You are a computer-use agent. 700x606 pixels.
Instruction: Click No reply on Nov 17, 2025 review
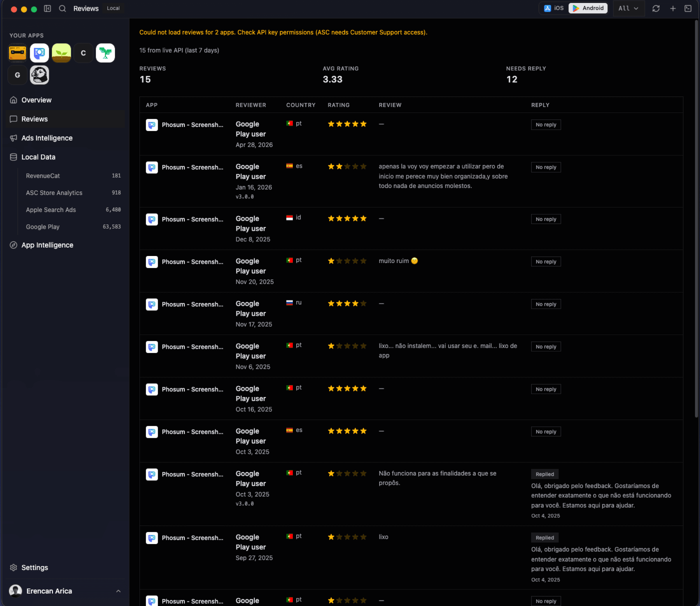click(x=546, y=304)
